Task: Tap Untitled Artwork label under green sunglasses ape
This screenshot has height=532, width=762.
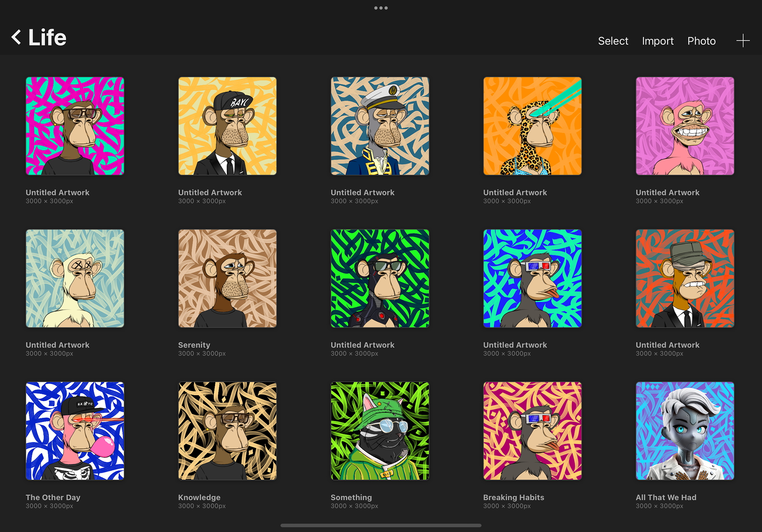Action: point(362,345)
